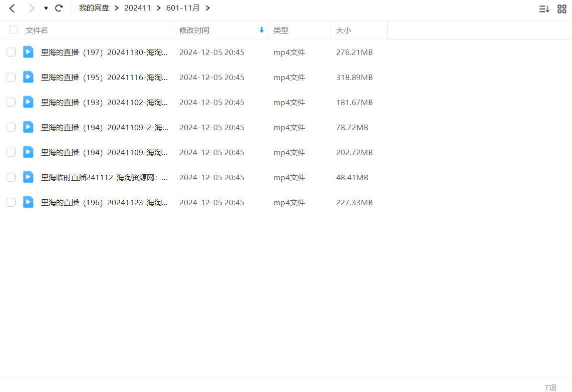Click the 318.89MB size value
The height and width of the screenshot is (392, 572).
(x=354, y=78)
